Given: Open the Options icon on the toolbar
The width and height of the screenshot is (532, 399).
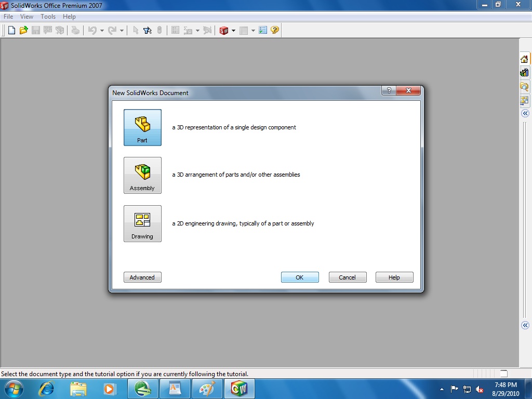Looking at the screenshot, I should pos(263,30).
